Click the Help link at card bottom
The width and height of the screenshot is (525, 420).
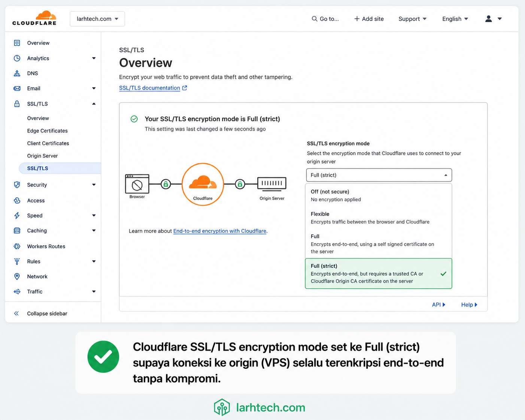(x=469, y=305)
